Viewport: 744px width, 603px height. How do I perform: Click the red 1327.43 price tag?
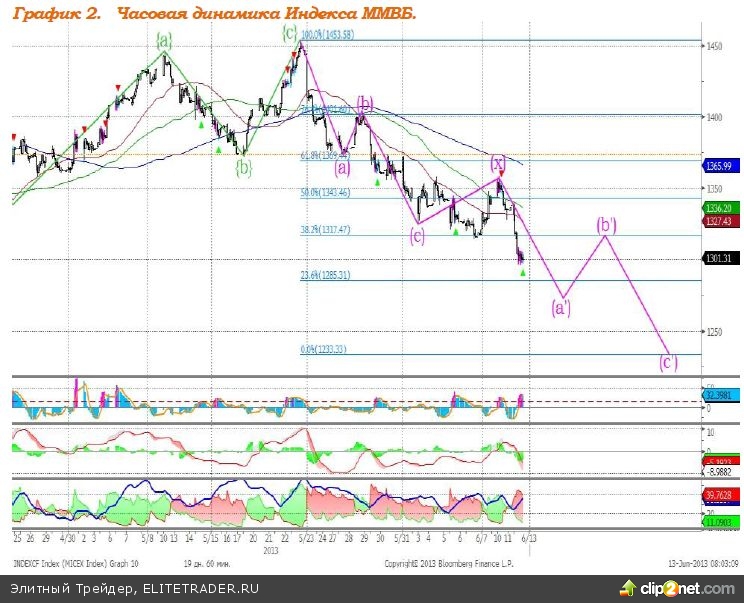tap(718, 220)
